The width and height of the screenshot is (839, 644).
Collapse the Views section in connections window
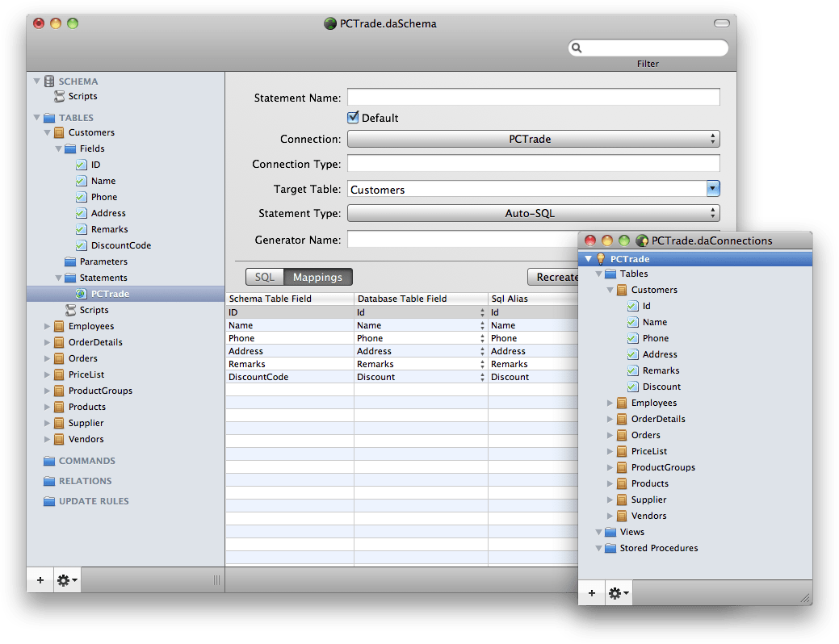pos(598,532)
